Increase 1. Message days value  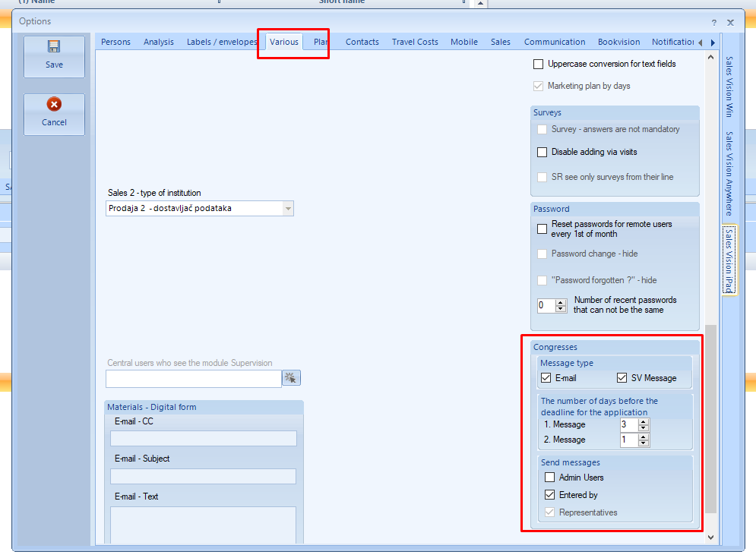click(x=644, y=421)
